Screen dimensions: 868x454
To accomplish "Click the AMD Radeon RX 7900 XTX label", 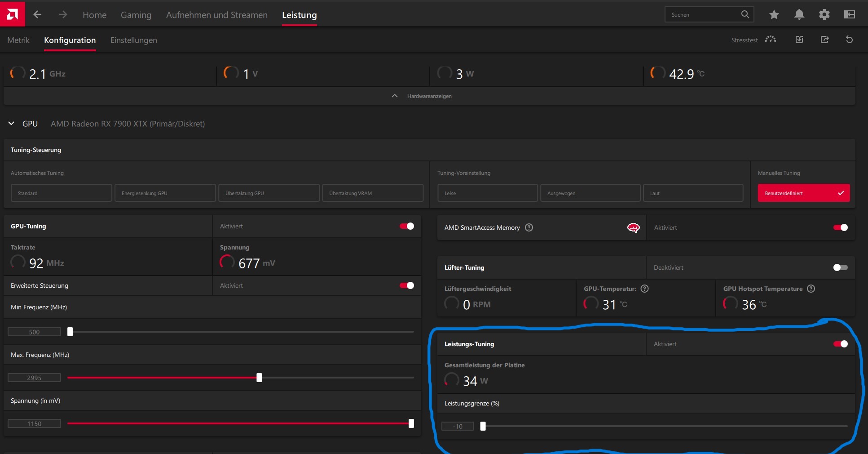I will [128, 124].
